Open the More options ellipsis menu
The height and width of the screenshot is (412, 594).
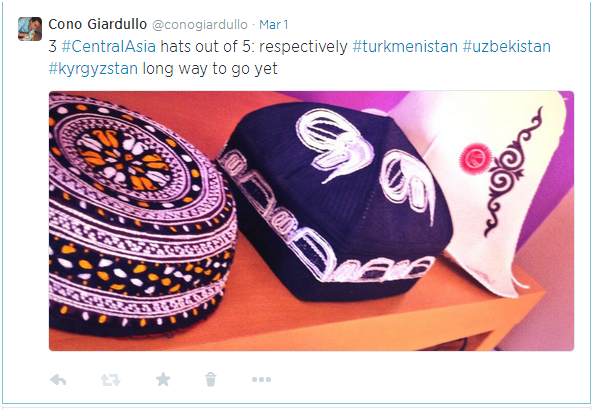tap(261, 379)
